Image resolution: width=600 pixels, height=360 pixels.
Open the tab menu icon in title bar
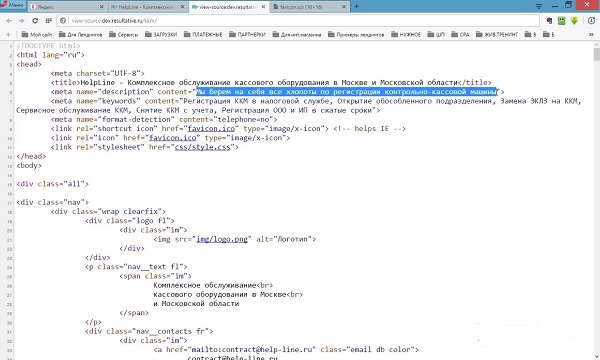pos(539,6)
